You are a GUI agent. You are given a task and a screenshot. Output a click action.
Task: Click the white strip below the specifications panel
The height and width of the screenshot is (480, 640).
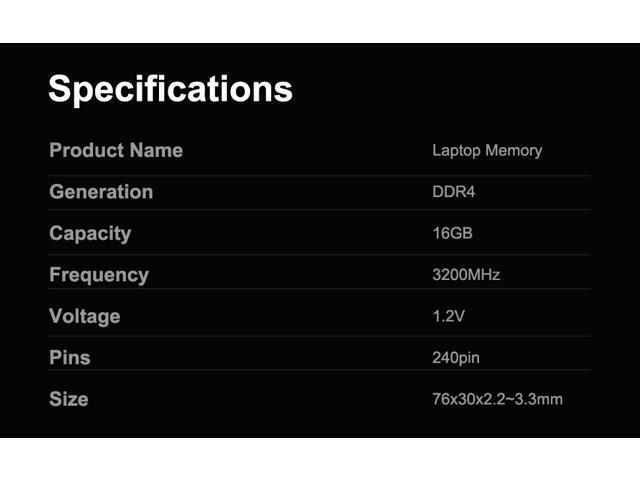coord(320,459)
